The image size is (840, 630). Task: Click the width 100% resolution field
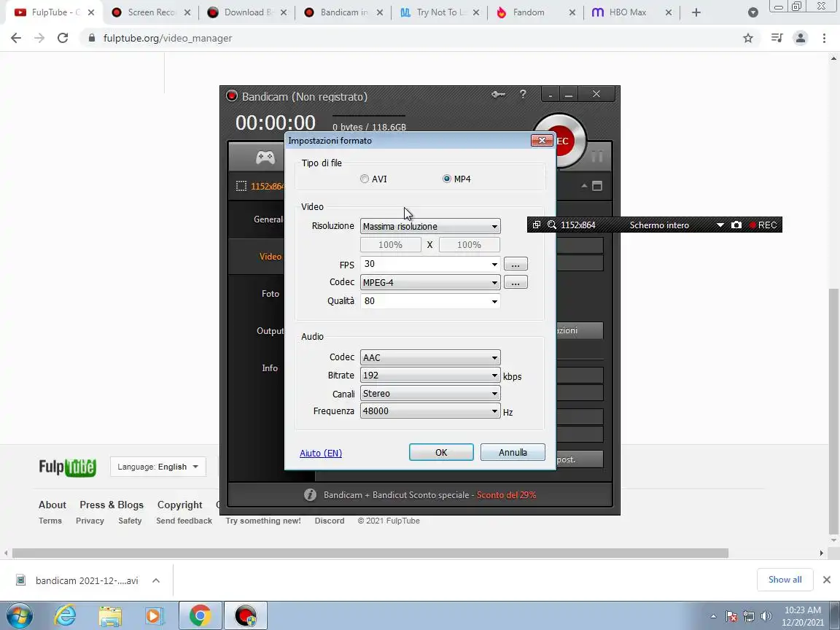(x=391, y=245)
